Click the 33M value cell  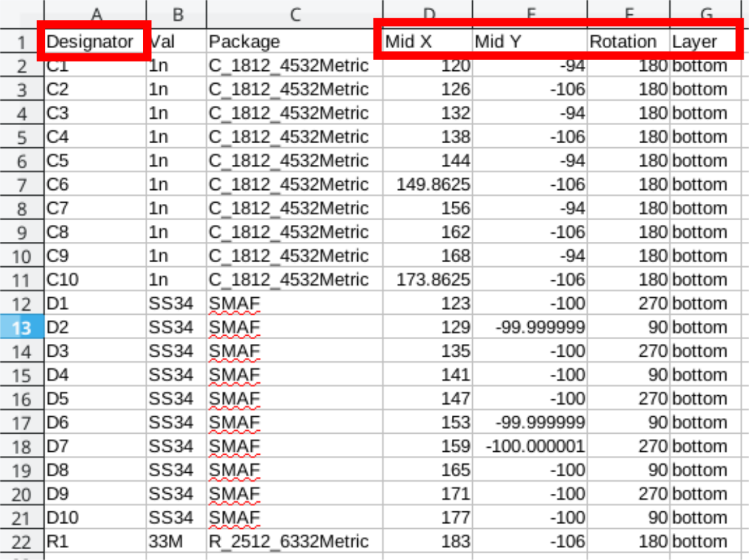click(176, 542)
